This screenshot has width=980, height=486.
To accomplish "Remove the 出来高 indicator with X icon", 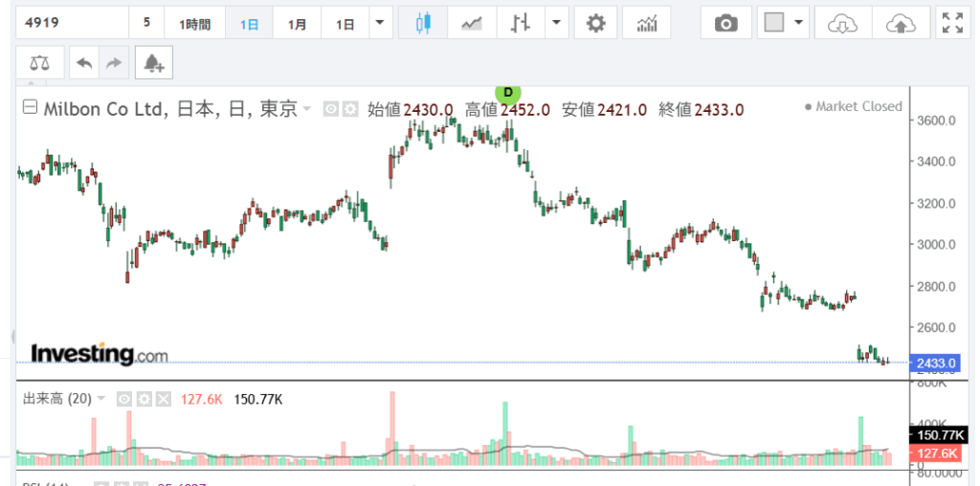I will click(163, 399).
